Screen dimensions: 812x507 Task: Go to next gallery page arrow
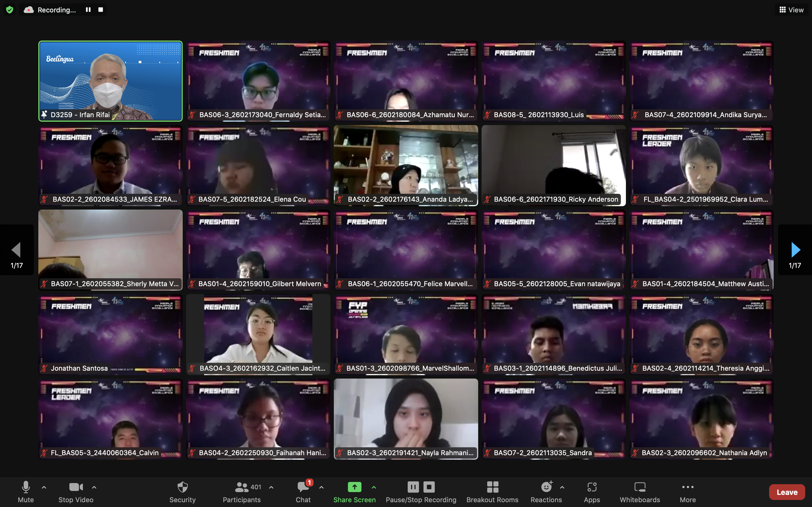point(795,250)
